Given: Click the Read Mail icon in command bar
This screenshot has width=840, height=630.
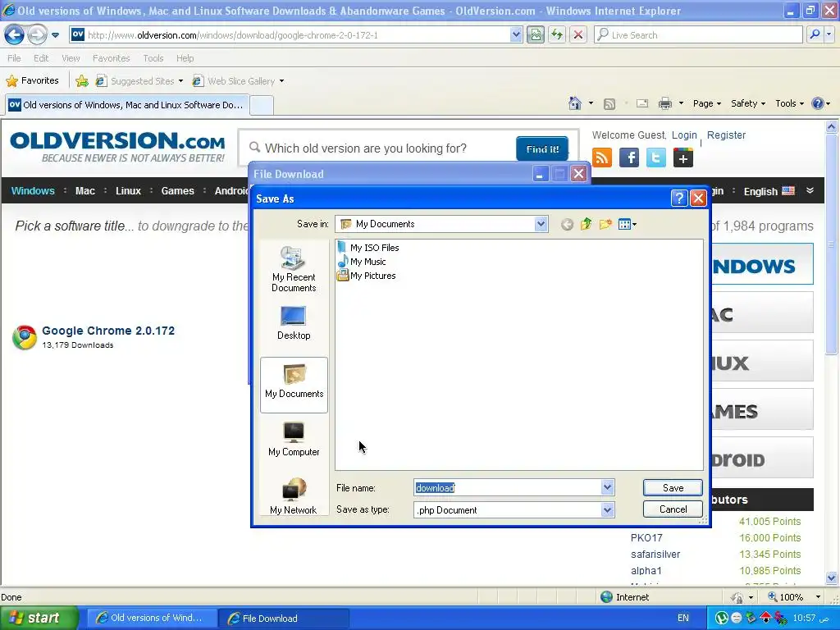Looking at the screenshot, I should point(642,103).
